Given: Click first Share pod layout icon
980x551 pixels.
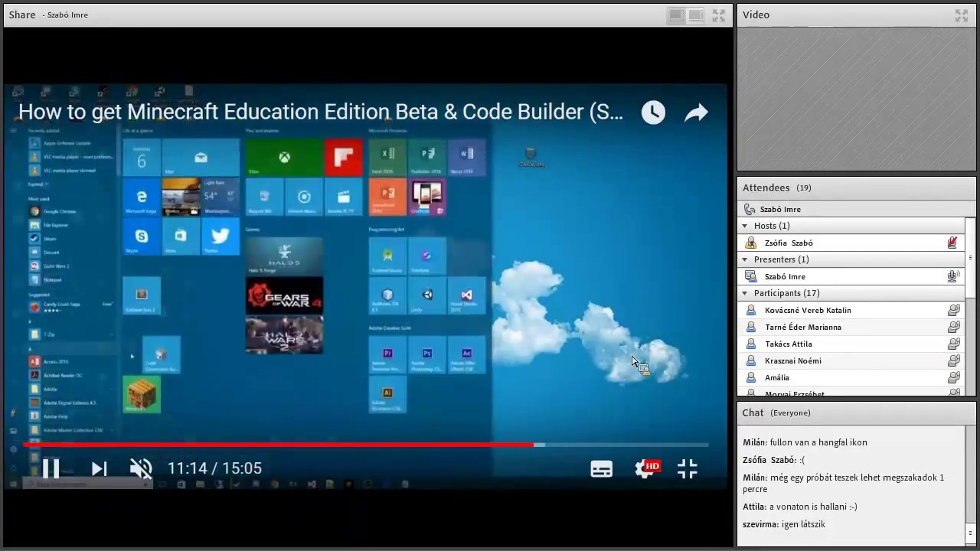Looking at the screenshot, I should point(676,15).
